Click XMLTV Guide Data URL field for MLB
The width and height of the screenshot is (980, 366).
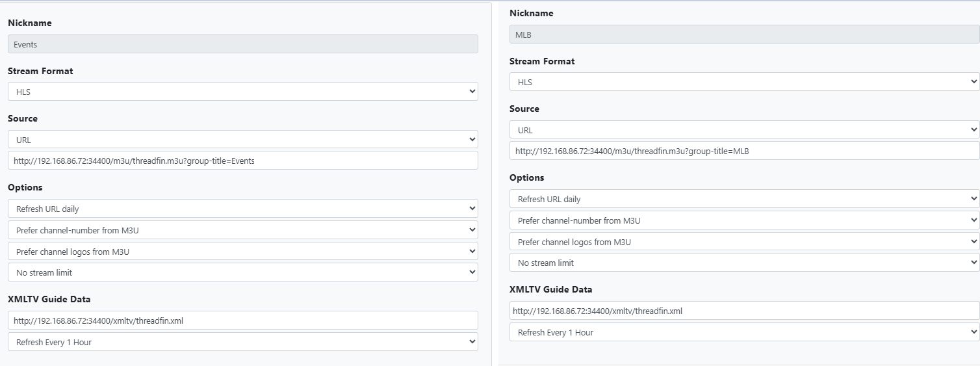(x=744, y=311)
